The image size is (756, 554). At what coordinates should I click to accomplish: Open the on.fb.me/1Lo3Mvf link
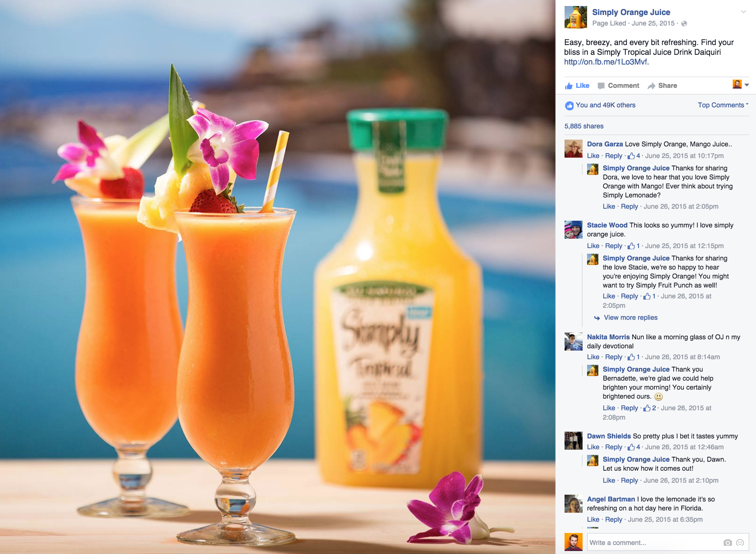point(605,62)
